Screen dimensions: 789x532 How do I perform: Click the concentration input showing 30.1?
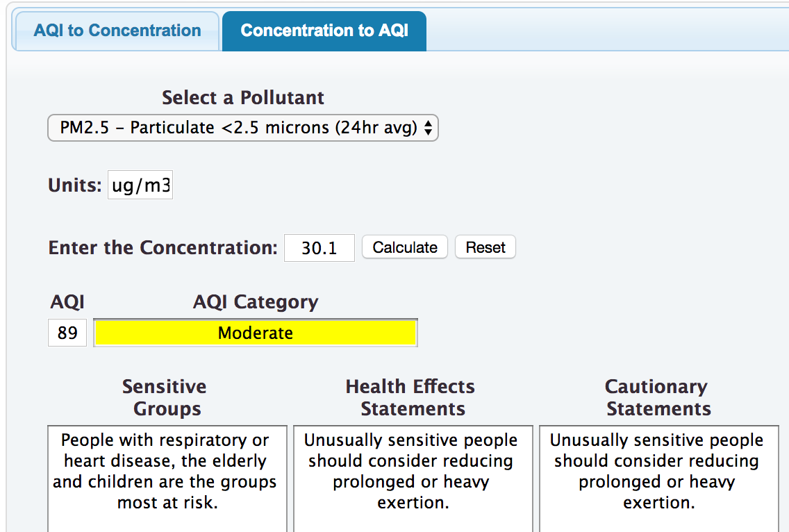(319, 247)
